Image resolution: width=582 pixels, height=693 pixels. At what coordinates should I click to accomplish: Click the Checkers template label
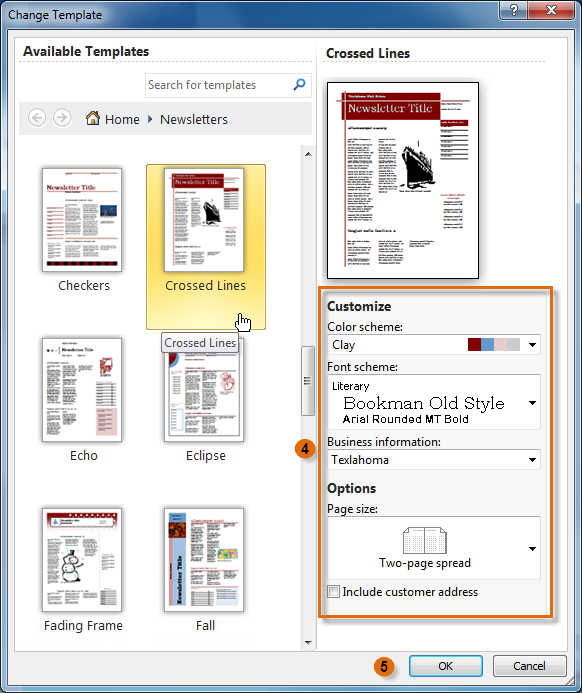(84, 286)
